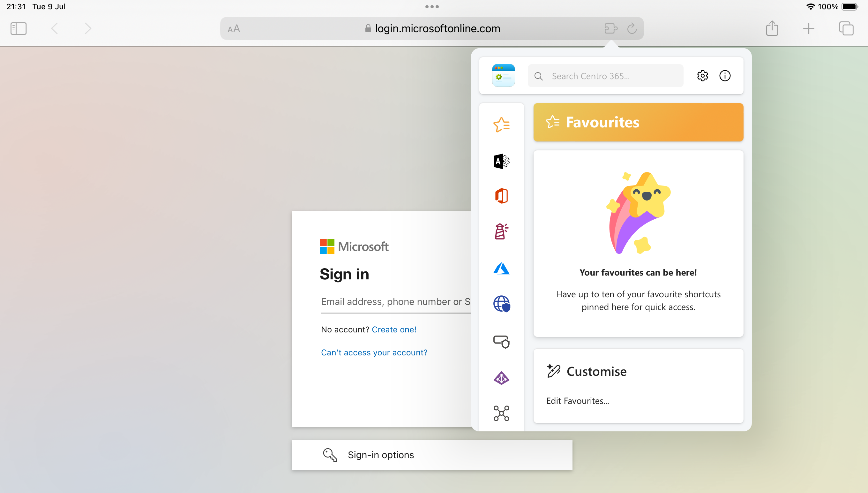Open Favourites via the star sidebar icon
This screenshot has height=493, width=868.
[501, 124]
